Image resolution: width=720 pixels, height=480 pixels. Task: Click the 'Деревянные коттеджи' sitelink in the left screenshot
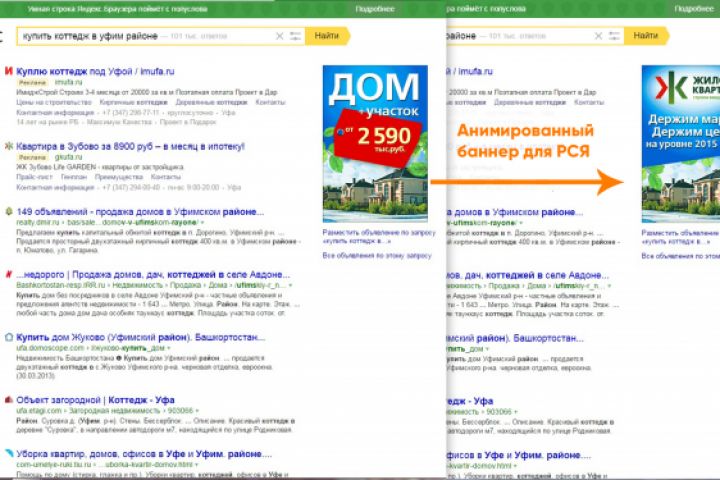211,102
